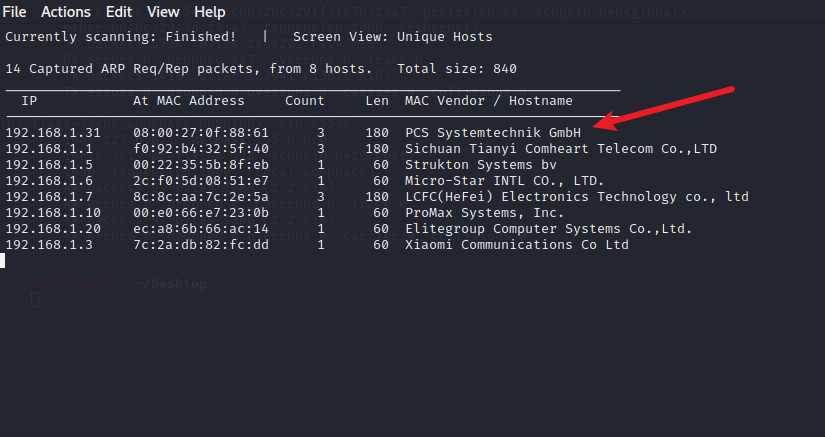Click Screen View: Unique Hosts text
The height and width of the screenshot is (437, 825).
[393, 37]
